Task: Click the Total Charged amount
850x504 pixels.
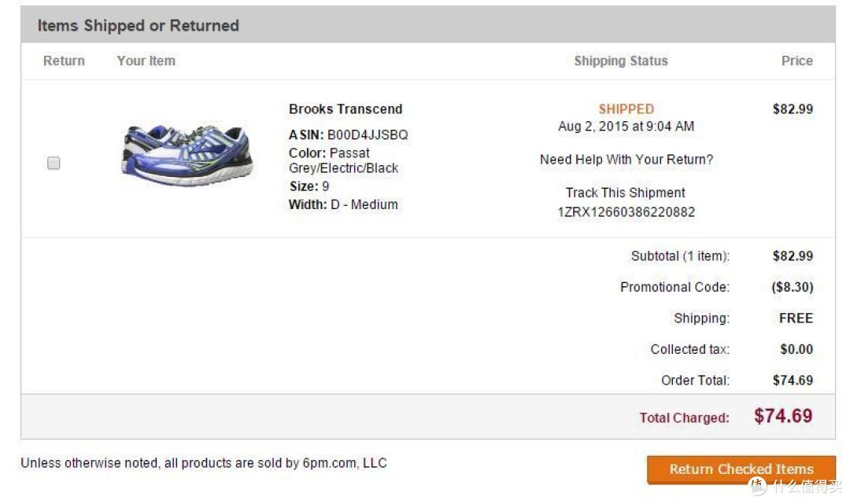Action: (x=783, y=416)
